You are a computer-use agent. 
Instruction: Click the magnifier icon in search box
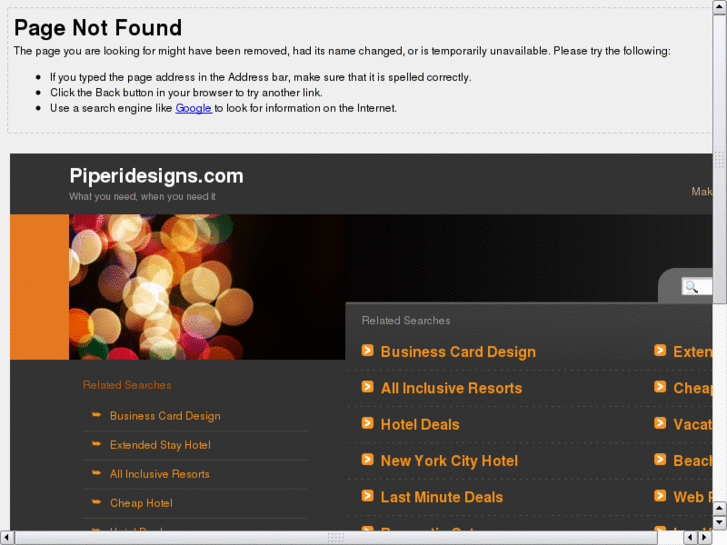[691, 287]
